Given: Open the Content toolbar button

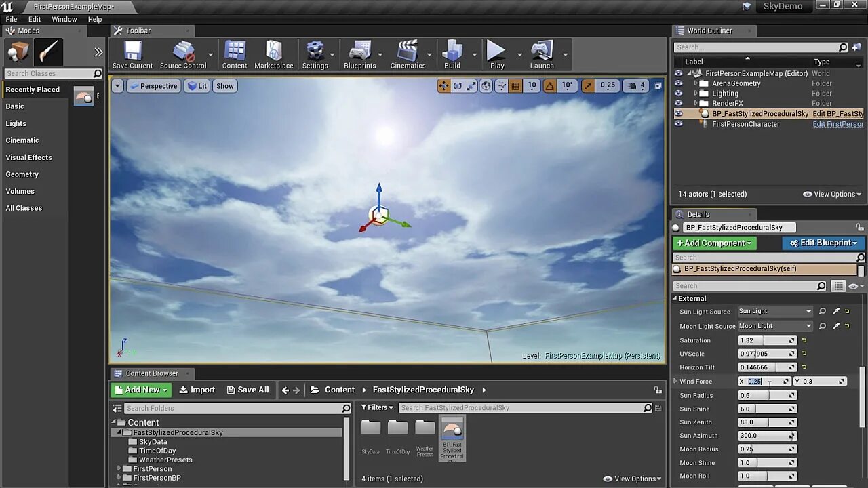Looking at the screenshot, I should click(x=234, y=55).
